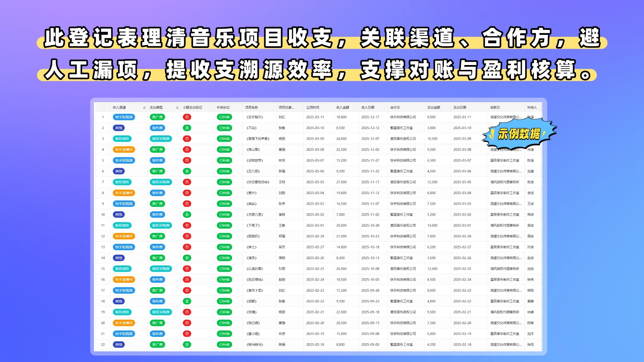Image resolution: width=644 pixels, height=362 pixels.
Task: Click the 快手短视频 tag in row 1
Action: [124, 117]
